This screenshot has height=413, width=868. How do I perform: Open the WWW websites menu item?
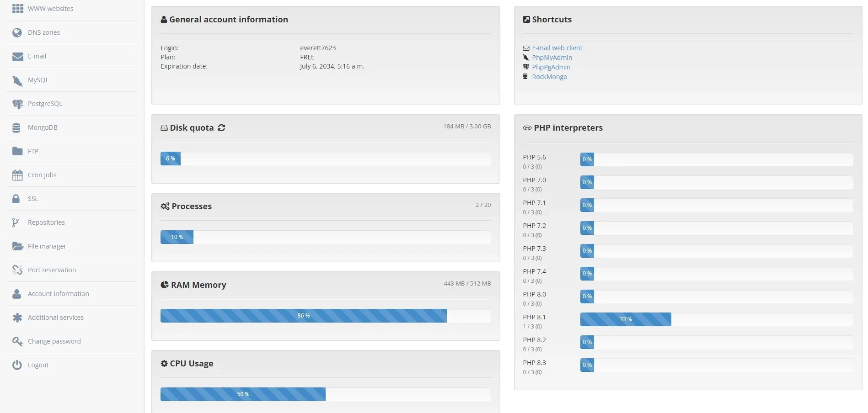(50, 9)
